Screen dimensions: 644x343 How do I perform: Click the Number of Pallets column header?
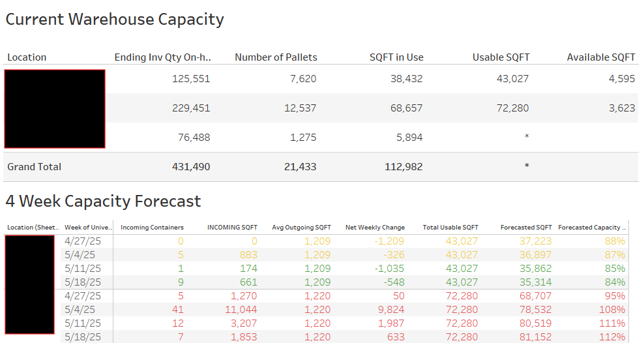pyautogui.click(x=275, y=57)
